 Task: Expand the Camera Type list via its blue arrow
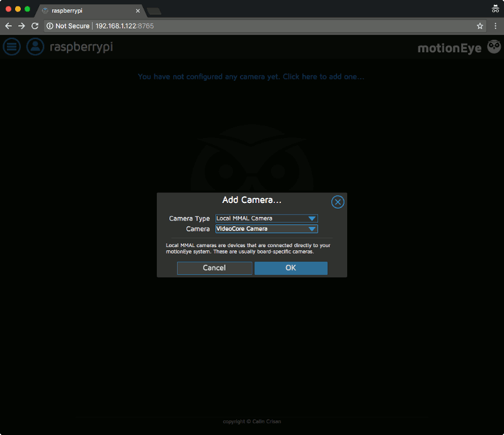312,217
